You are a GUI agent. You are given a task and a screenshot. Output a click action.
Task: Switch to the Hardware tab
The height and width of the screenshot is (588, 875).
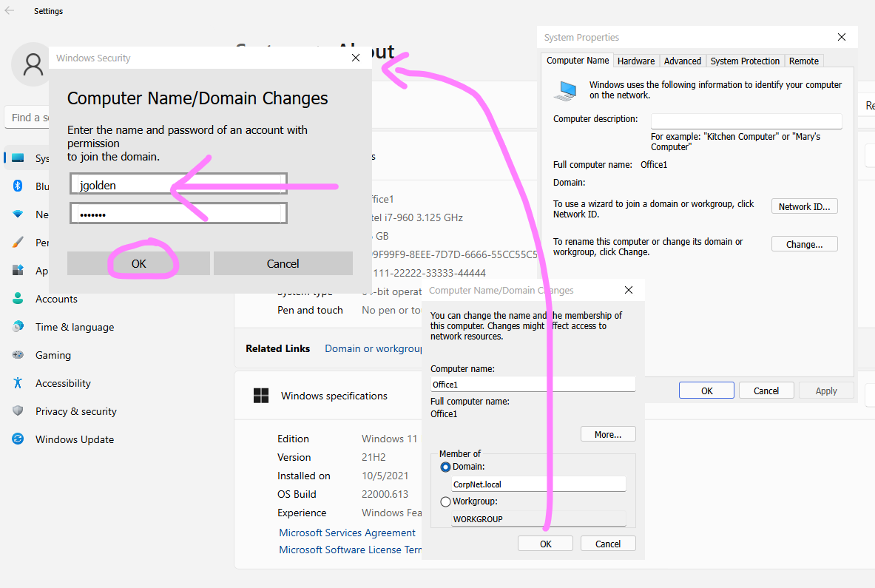(636, 61)
